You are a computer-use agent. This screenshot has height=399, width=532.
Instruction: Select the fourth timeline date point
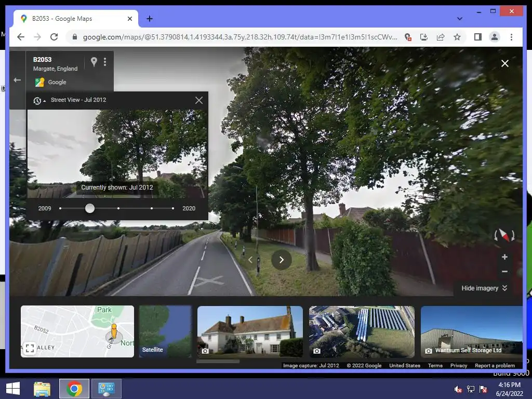152,208
